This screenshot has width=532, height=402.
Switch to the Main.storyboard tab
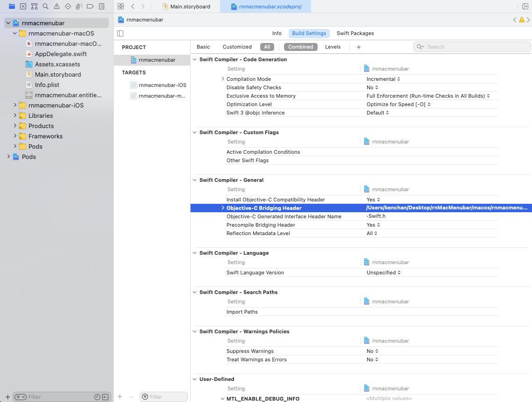click(x=187, y=7)
